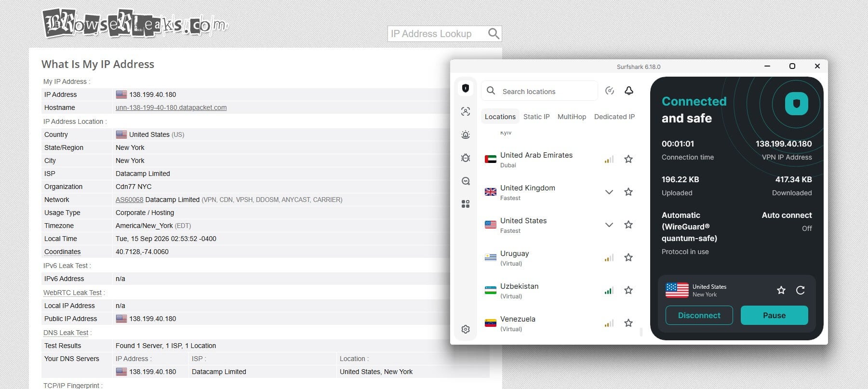
Task: Switch to the Static IP tab
Action: (536, 117)
